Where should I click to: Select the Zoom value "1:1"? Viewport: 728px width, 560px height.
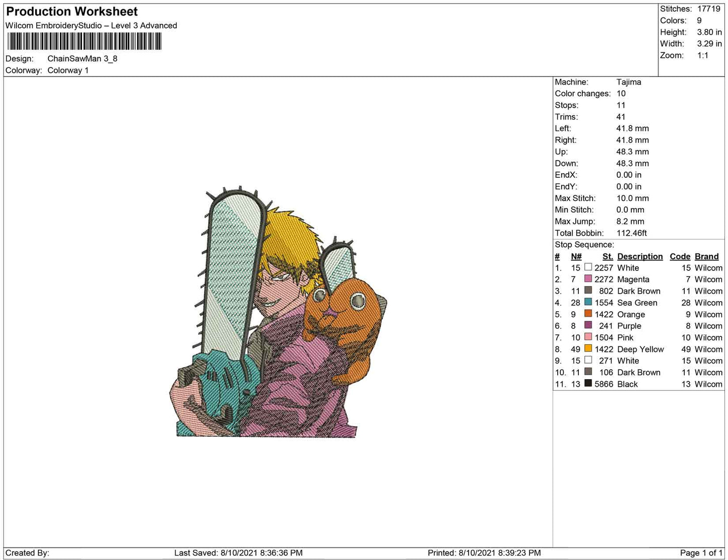703,55
